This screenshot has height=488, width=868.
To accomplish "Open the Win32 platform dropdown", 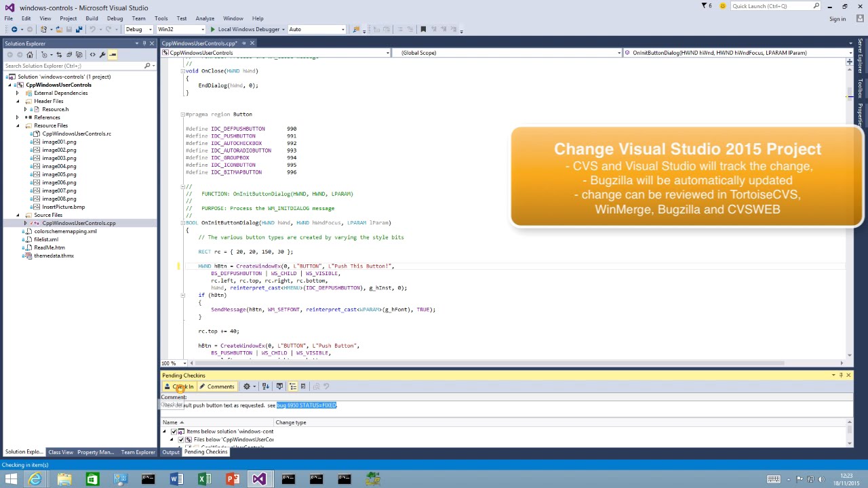I will tap(180, 29).
